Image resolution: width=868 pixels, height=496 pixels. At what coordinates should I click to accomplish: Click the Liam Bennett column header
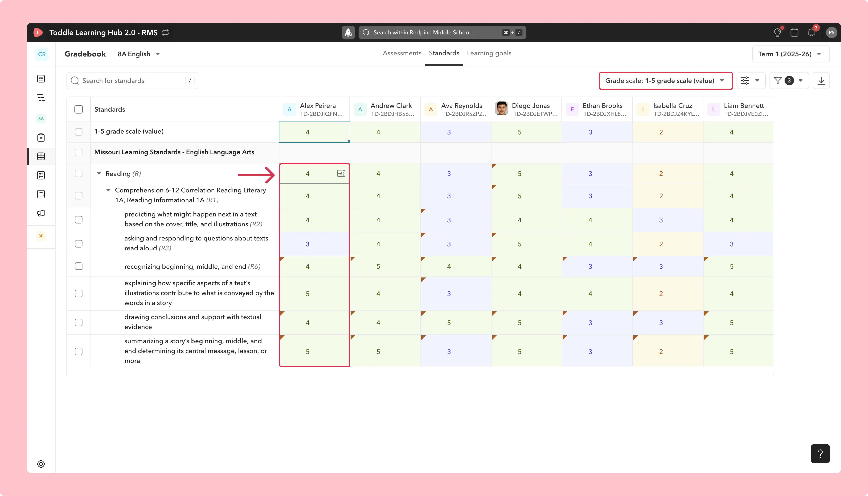pyautogui.click(x=739, y=109)
